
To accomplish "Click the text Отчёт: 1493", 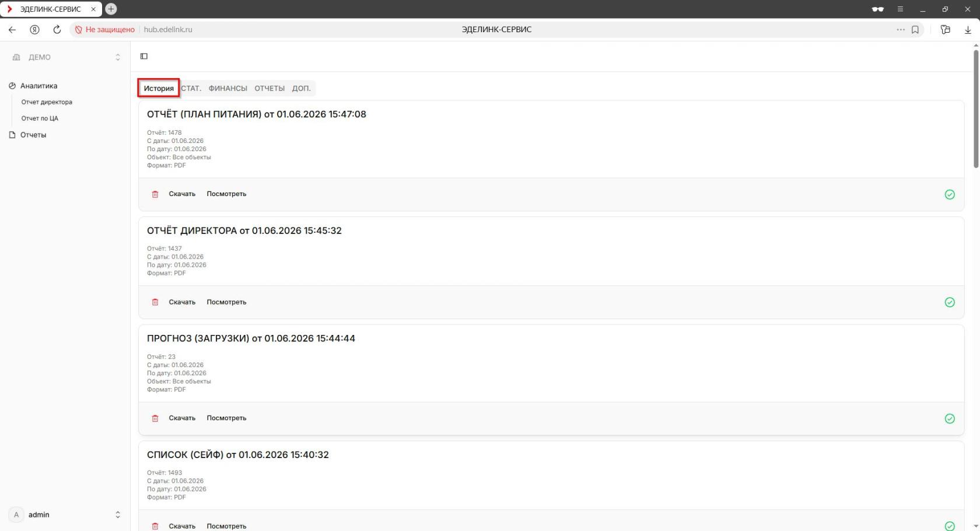I will point(164,473).
